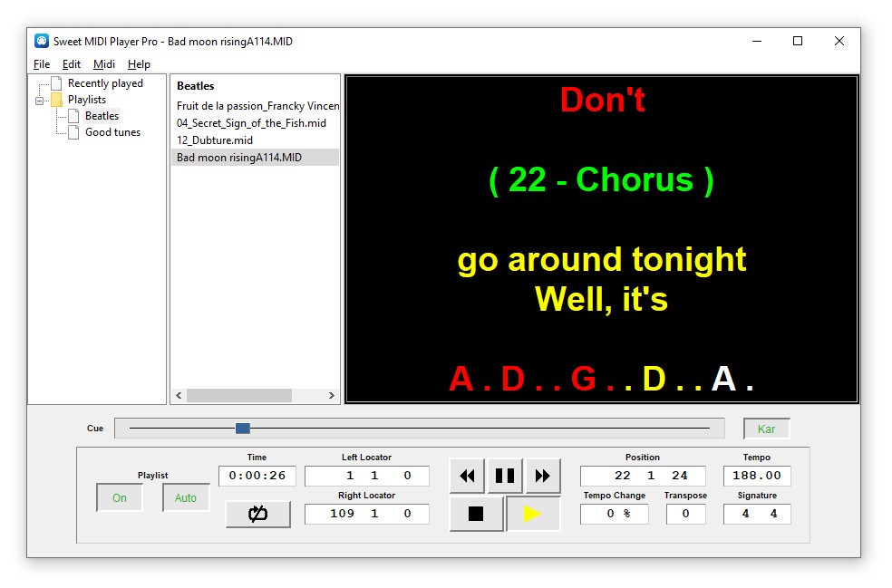Stop playback with the square stop button
Image resolution: width=892 pixels, height=588 pixels.
click(476, 514)
